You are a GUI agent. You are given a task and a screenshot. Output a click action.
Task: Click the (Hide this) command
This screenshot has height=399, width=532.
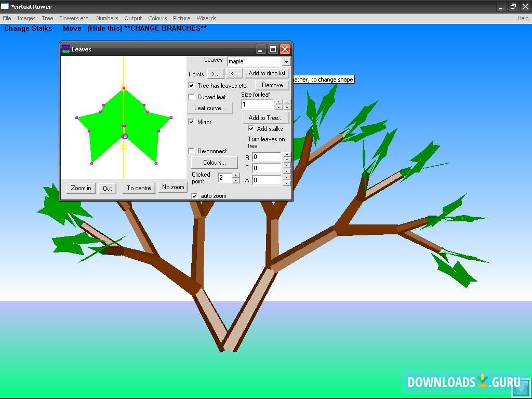(104, 29)
